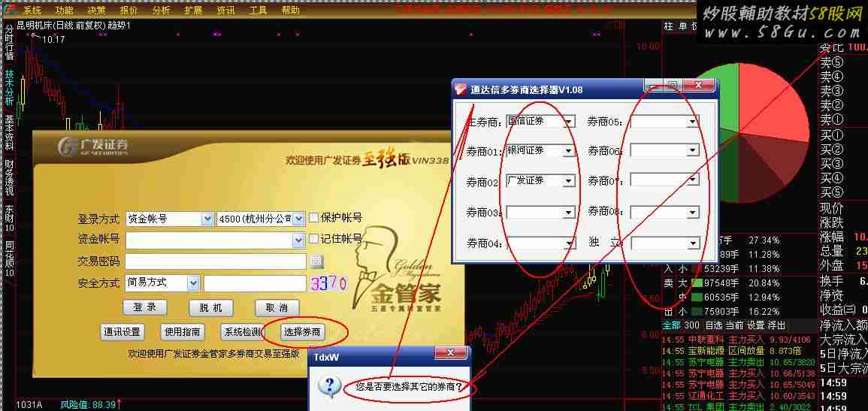This screenshot has height=411, width=868.
Task: Click the 单 tab above pie chart
Action: pyautogui.click(x=683, y=26)
